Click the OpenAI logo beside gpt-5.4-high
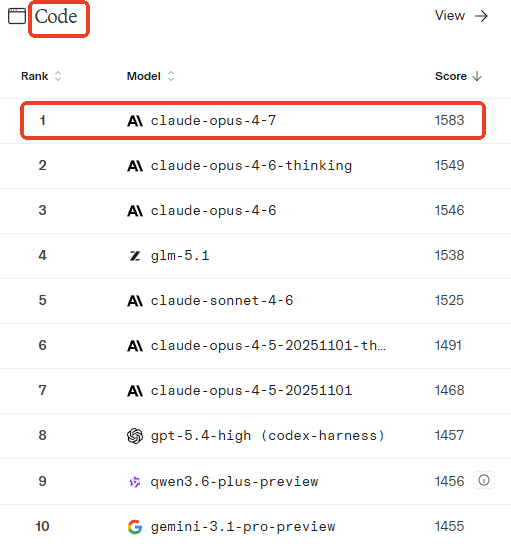The width and height of the screenshot is (511, 549). (135, 436)
